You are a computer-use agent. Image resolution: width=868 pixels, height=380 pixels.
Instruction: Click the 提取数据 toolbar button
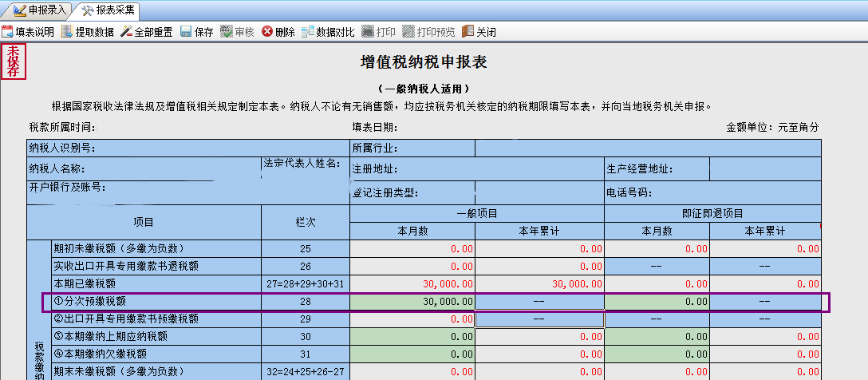point(88,32)
